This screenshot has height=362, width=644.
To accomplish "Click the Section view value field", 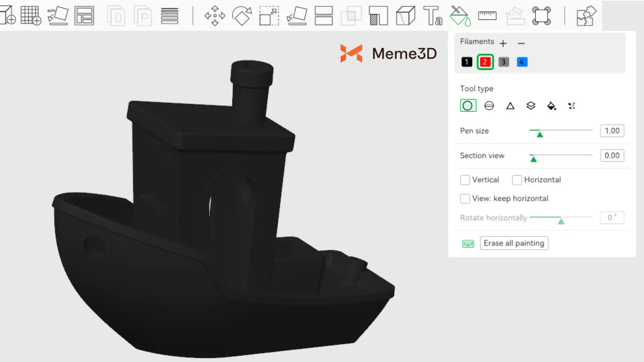I will [612, 156].
